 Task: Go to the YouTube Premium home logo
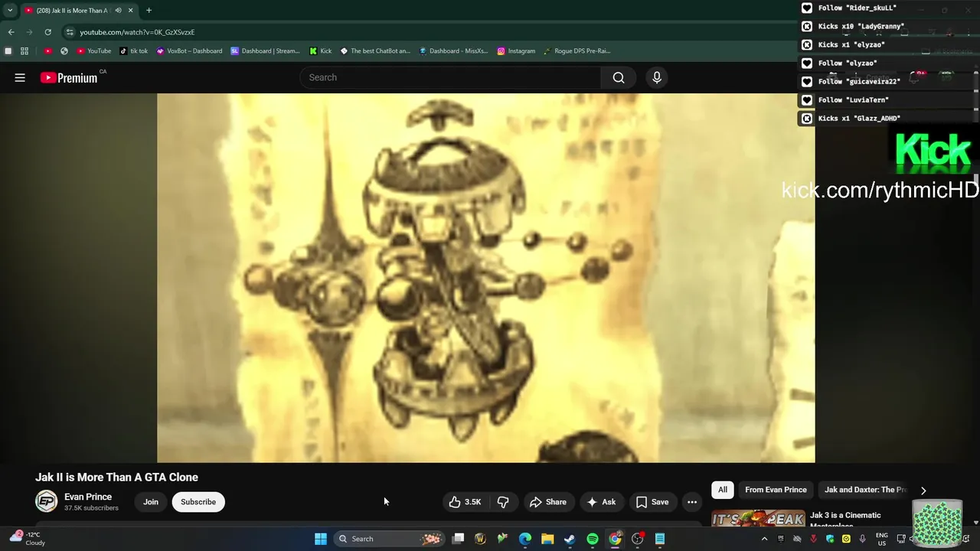(x=69, y=77)
